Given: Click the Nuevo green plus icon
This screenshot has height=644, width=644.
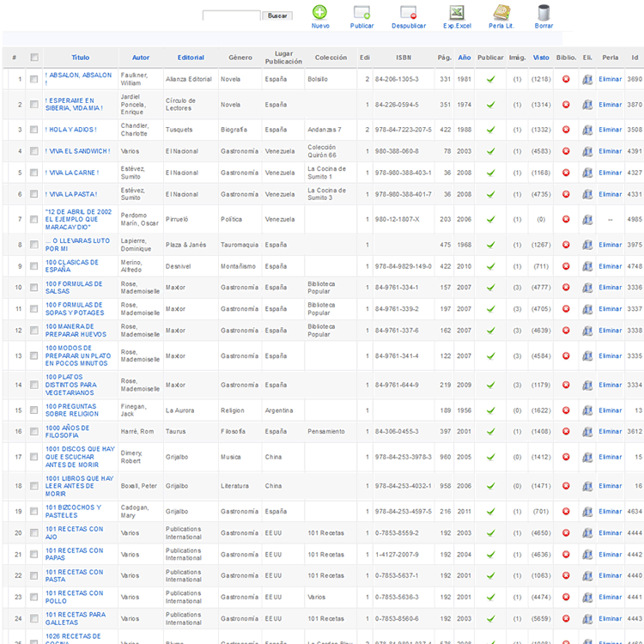Looking at the screenshot, I should [x=319, y=13].
